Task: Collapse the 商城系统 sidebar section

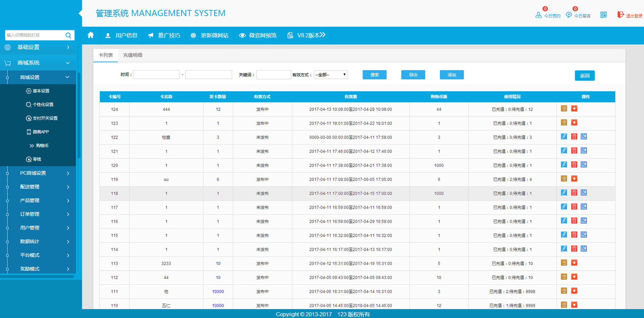Action: click(37, 63)
